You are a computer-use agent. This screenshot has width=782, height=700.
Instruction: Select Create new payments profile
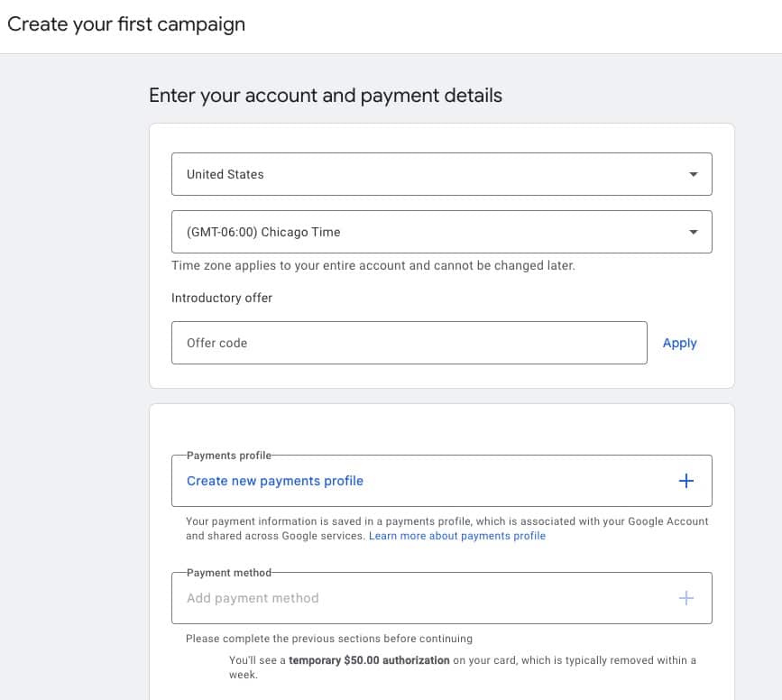click(275, 481)
